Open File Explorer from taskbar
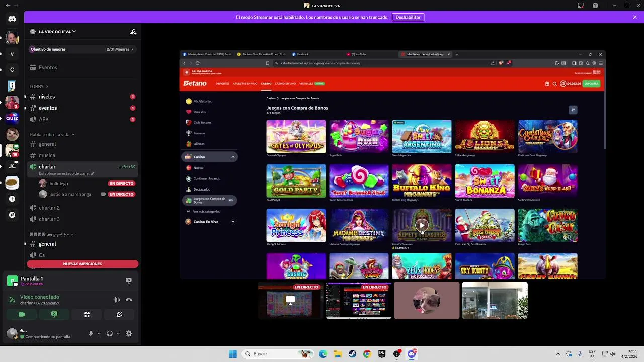 [338, 354]
